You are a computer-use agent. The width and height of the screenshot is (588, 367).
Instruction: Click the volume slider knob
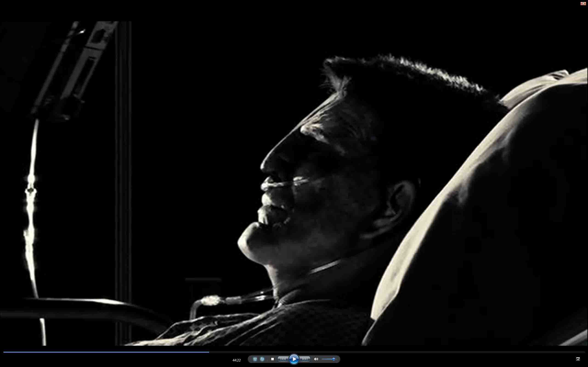[334, 359]
